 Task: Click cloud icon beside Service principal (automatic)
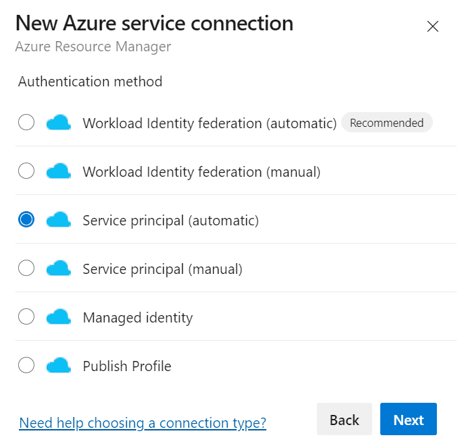pyautogui.click(x=59, y=219)
